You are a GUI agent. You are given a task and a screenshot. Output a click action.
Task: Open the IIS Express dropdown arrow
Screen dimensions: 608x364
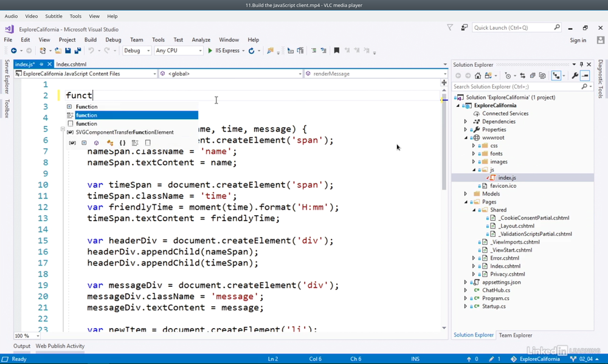pos(244,51)
